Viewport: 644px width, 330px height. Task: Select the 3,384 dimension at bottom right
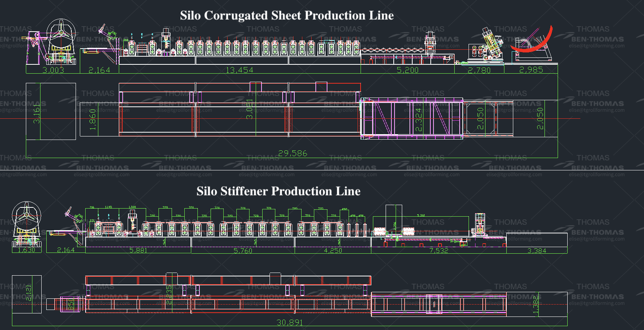click(x=536, y=251)
